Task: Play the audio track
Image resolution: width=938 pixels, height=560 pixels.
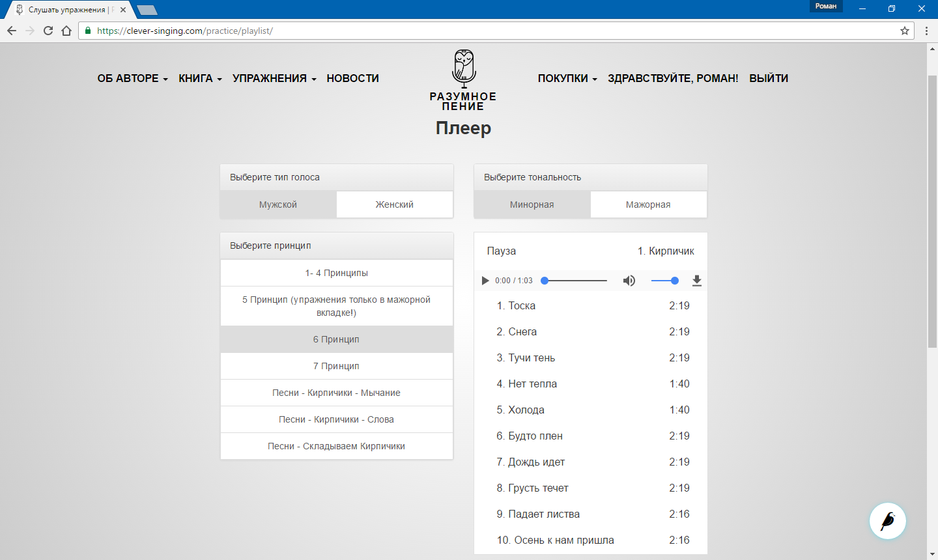Action: pos(485,281)
